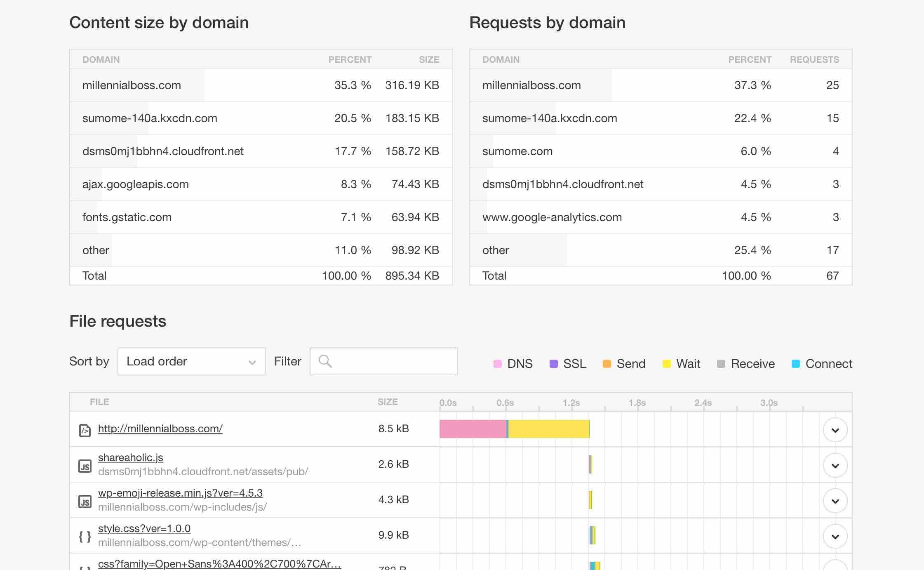The image size is (924, 570).
Task: Click the yellow Wait legend swatch
Action: (667, 364)
